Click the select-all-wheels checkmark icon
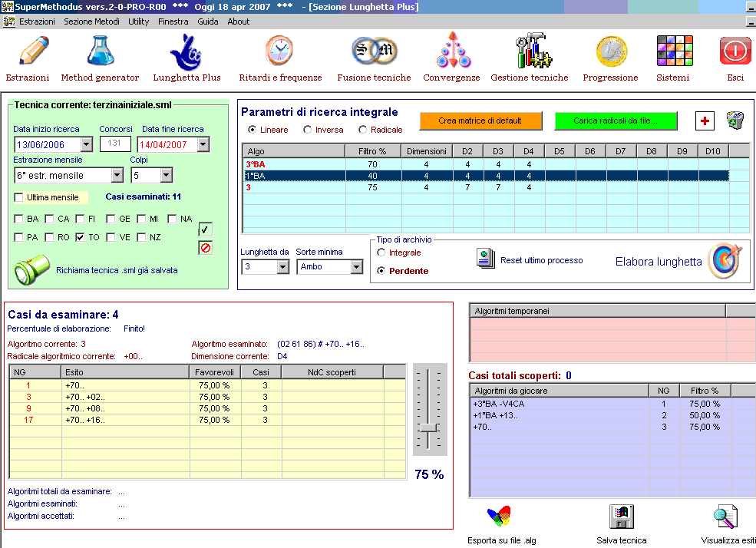Viewport: 756px width, 548px height. (x=206, y=230)
